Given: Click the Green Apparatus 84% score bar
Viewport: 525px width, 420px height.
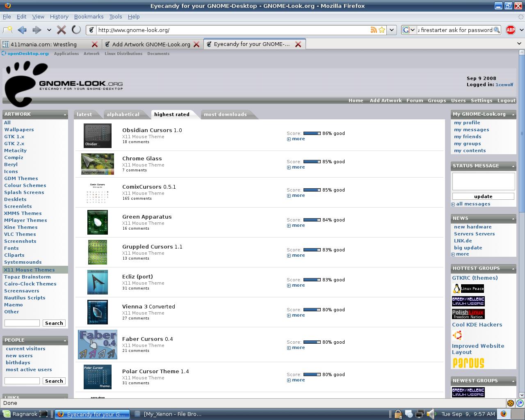Looking at the screenshot, I should tap(312, 220).
